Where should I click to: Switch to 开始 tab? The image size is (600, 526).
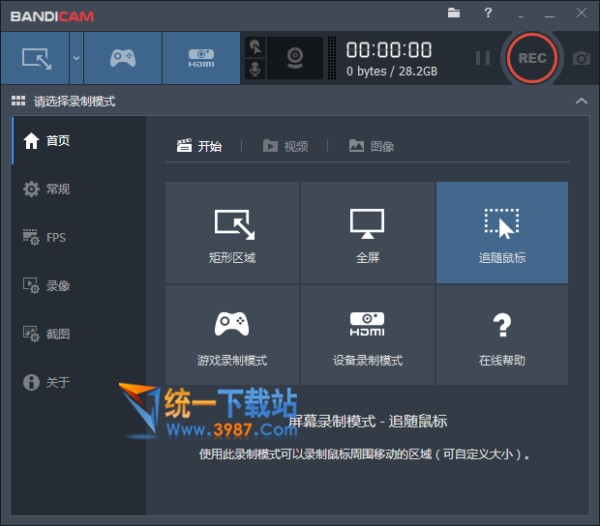click(x=199, y=146)
